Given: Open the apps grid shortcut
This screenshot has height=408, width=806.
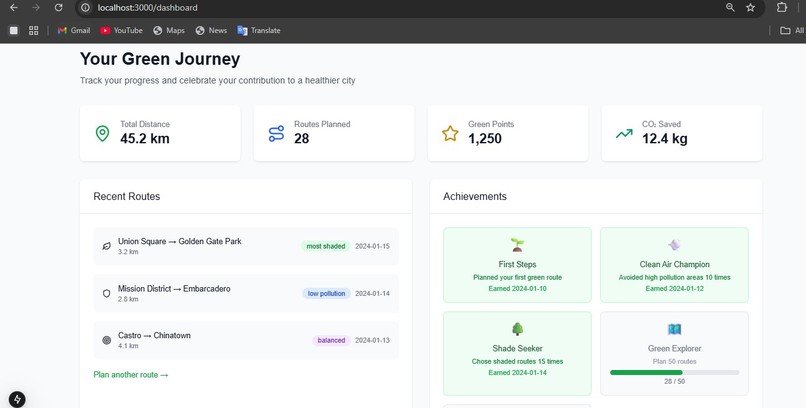Looking at the screenshot, I should [33, 30].
